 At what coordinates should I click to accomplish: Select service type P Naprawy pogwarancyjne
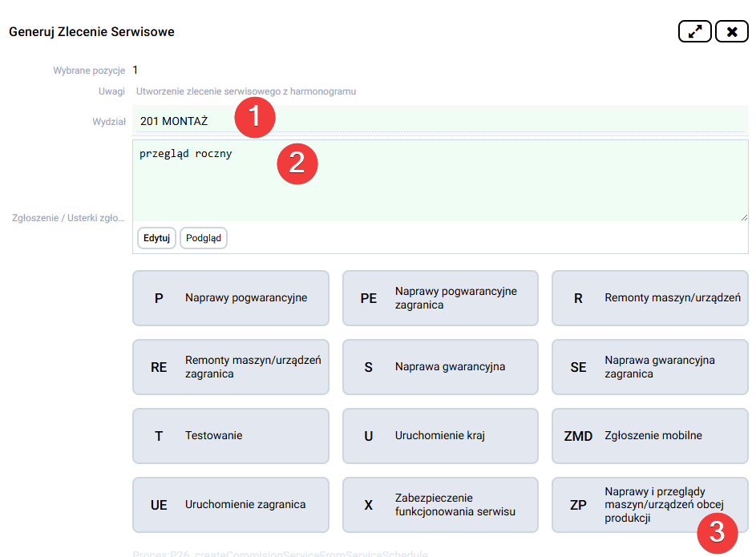tap(230, 298)
